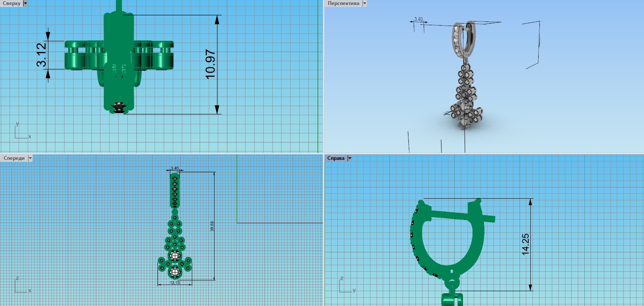The height and width of the screenshot is (306, 644).
Task: Open the Спереди viewport dropdown arrow
Action: (x=30, y=158)
